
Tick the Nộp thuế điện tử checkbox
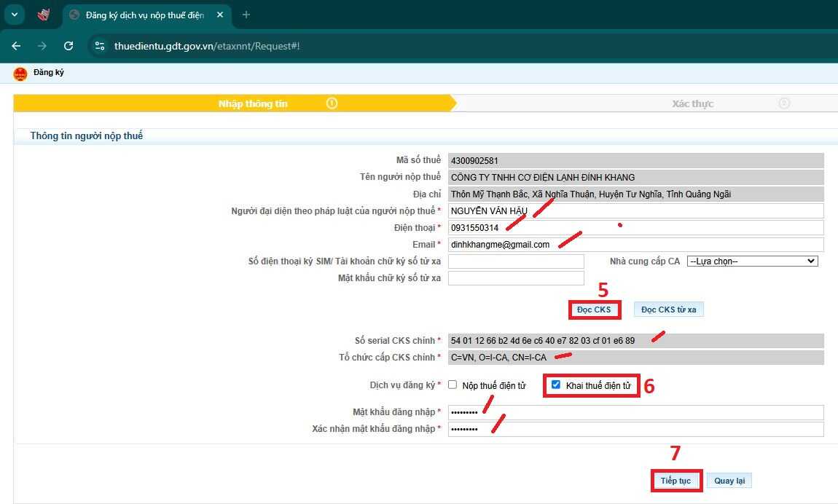pyautogui.click(x=453, y=385)
